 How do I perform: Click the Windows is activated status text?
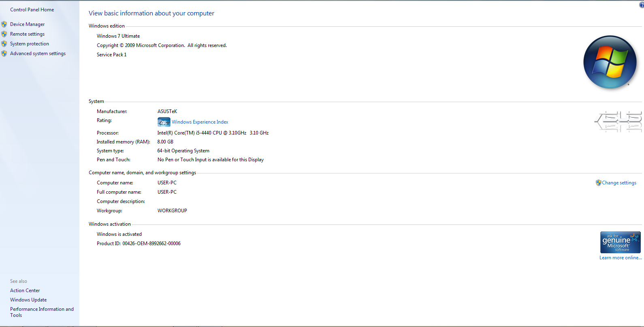119,234
